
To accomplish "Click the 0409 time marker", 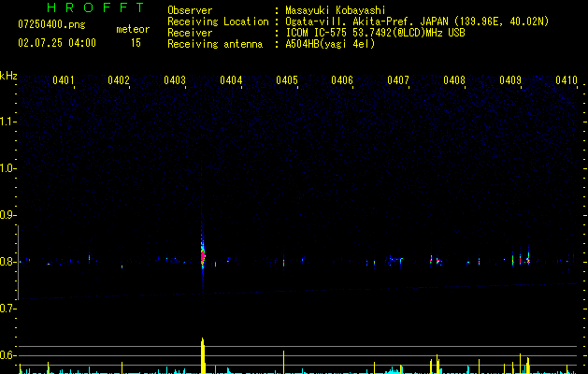I will coord(510,80).
